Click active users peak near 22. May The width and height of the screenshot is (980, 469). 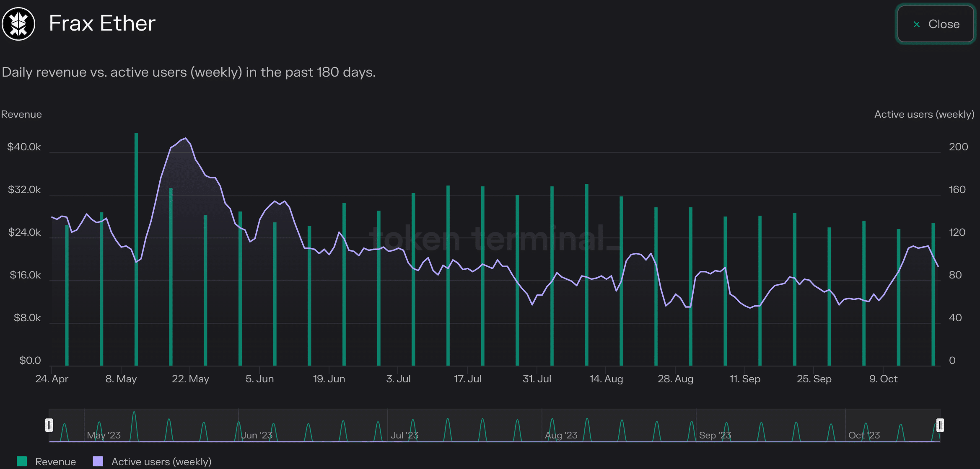click(185, 139)
